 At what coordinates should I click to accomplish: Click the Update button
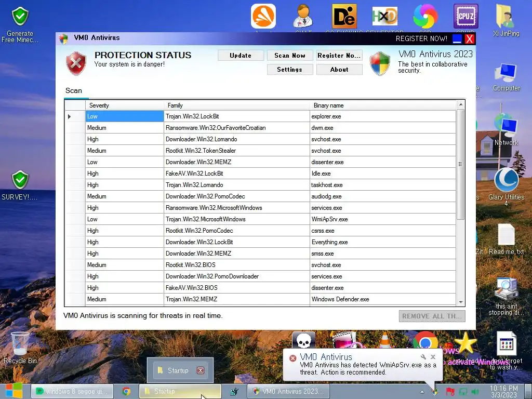pos(241,55)
